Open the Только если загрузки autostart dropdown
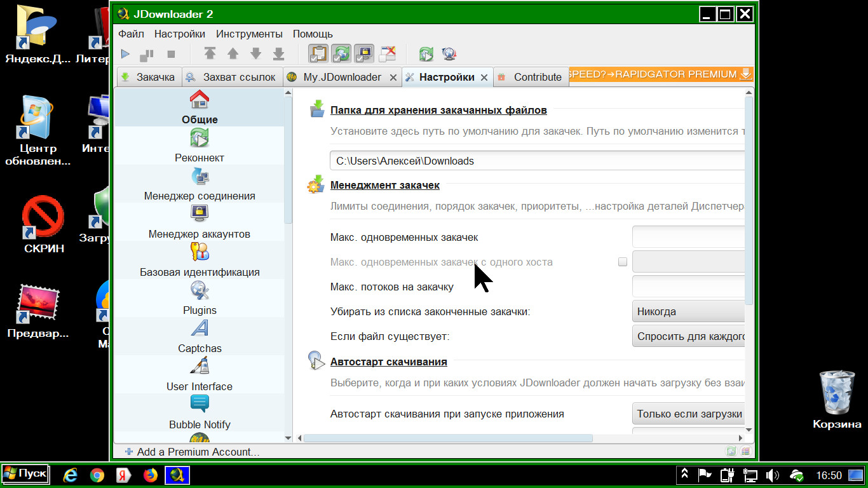 (x=688, y=414)
